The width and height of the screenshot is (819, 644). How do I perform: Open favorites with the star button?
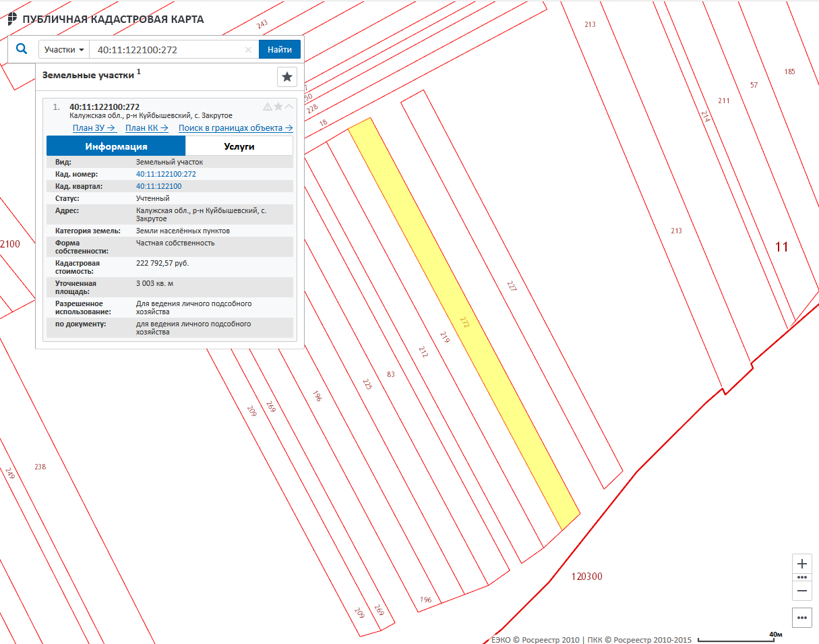pyautogui.click(x=287, y=77)
